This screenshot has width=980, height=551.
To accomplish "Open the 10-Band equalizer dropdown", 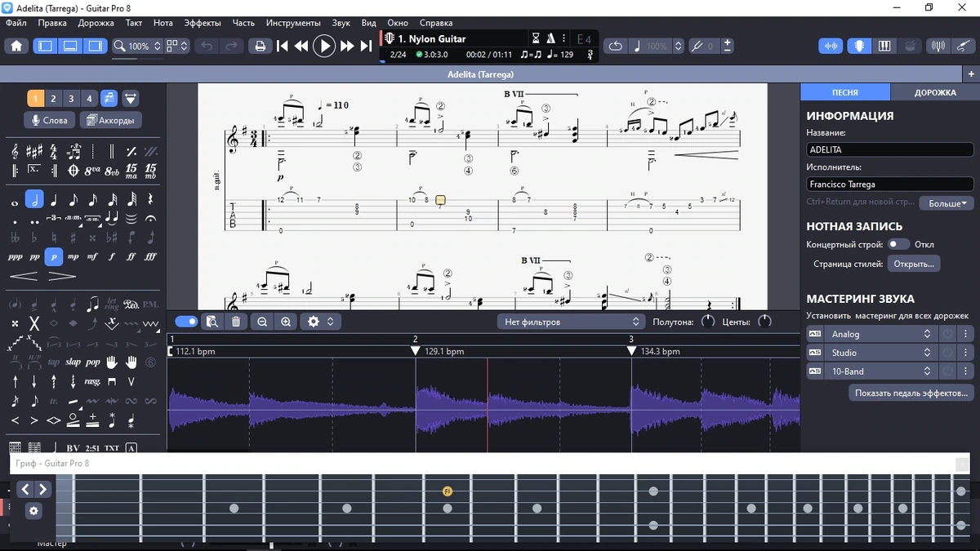I will pyautogui.click(x=880, y=371).
